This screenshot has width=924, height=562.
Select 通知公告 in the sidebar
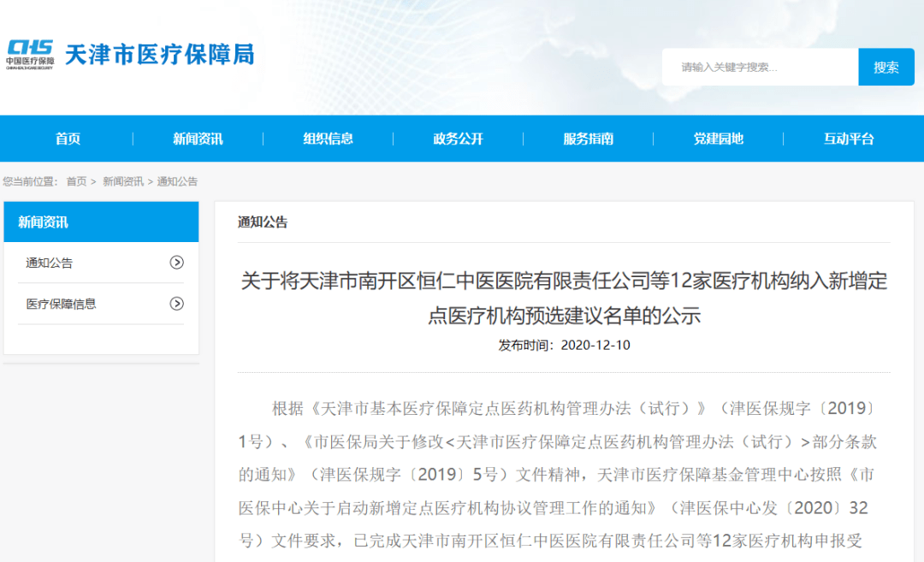click(101, 263)
